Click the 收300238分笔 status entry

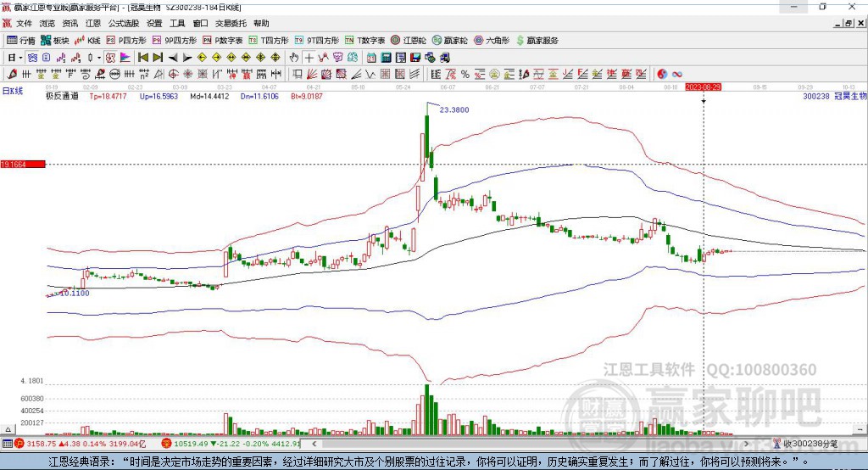coord(805,444)
